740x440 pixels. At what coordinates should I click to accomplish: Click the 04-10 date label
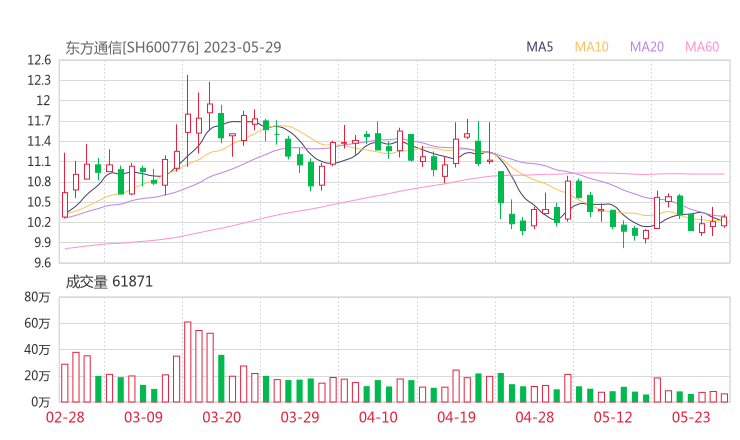tap(378, 417)
